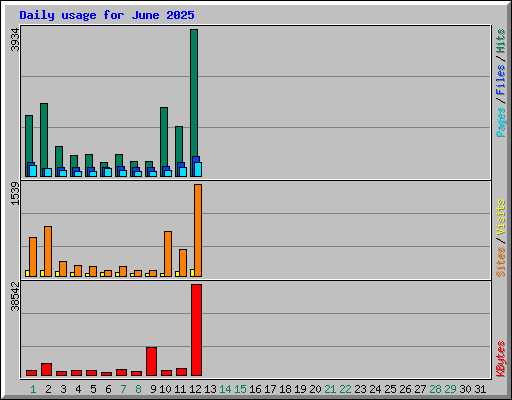Click the orange sites bar for day 2
The height and width of the screenshot is (400, 512).
click(x=48, y=251)
